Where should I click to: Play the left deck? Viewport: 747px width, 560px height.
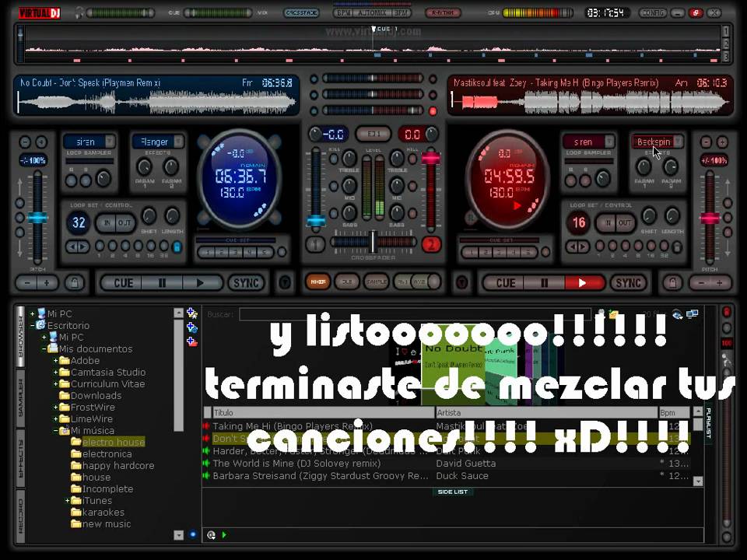point(201,283)
